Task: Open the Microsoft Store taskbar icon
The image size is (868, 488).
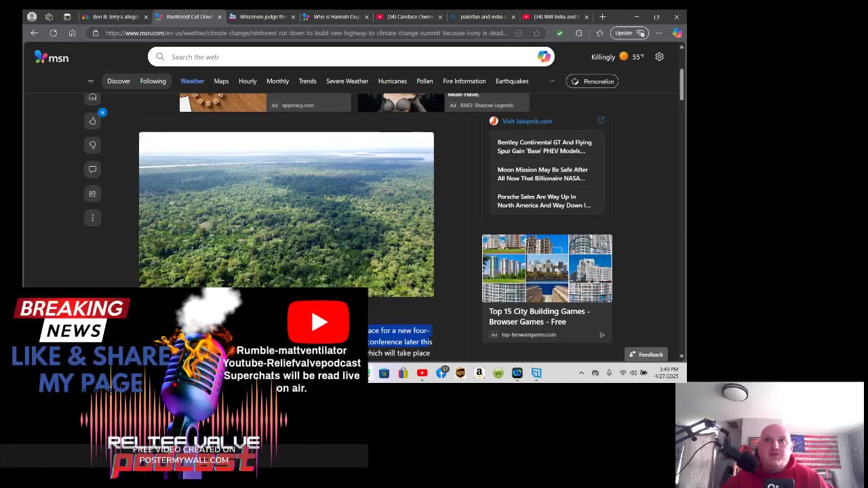Action: tap(384, 373)
